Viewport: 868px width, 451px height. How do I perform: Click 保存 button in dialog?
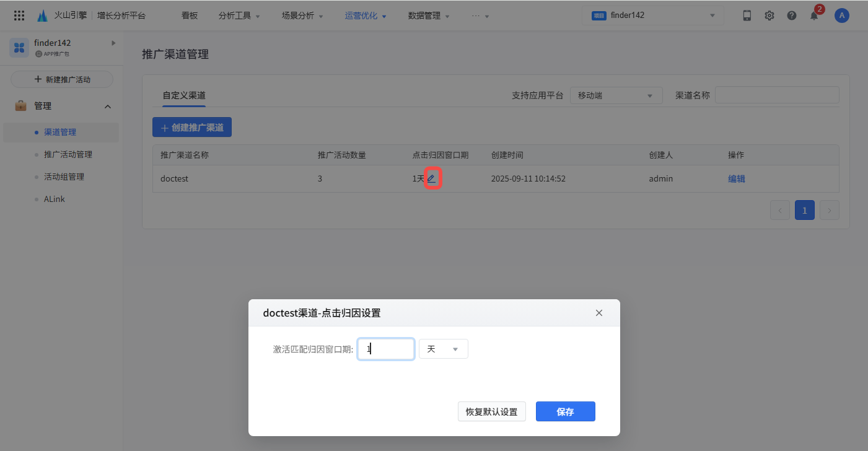(x=566, y=411)
